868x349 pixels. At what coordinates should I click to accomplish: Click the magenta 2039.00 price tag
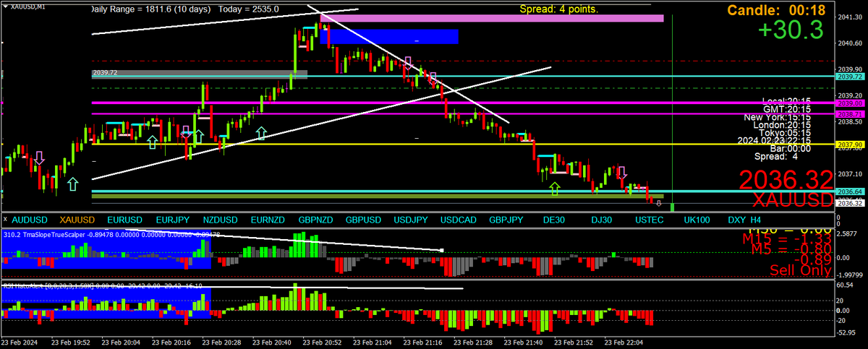tap(851, 103)
